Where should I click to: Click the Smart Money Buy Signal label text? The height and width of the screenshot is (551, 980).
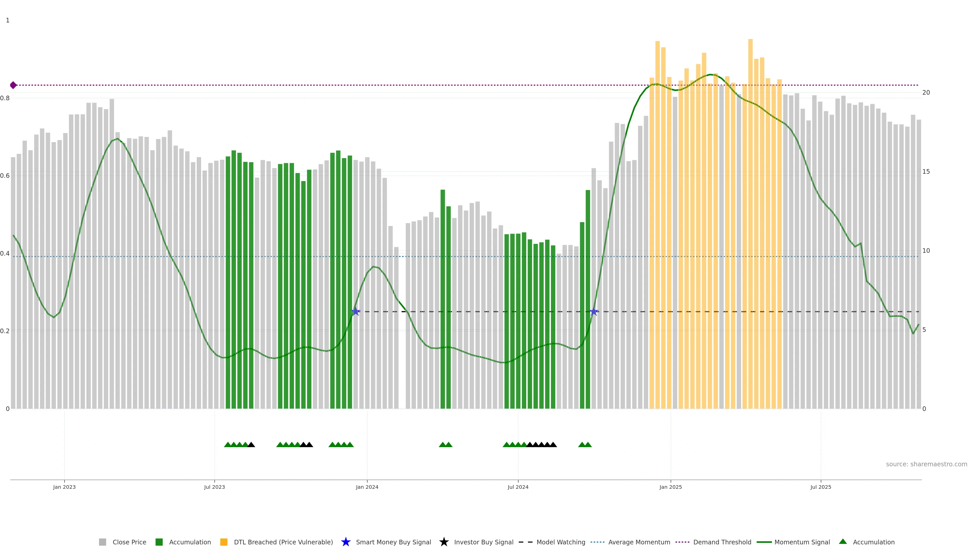tap(393, 542)
